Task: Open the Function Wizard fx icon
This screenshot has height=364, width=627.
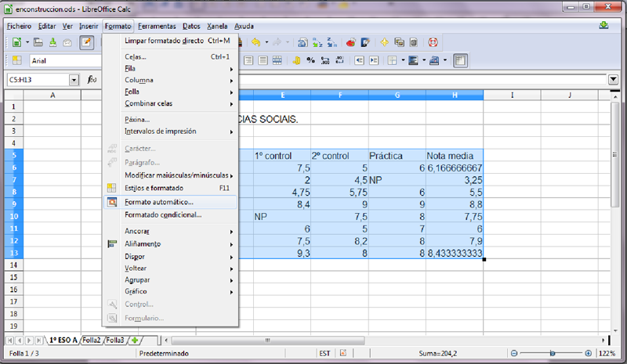Action: click(x=92, y=80)
